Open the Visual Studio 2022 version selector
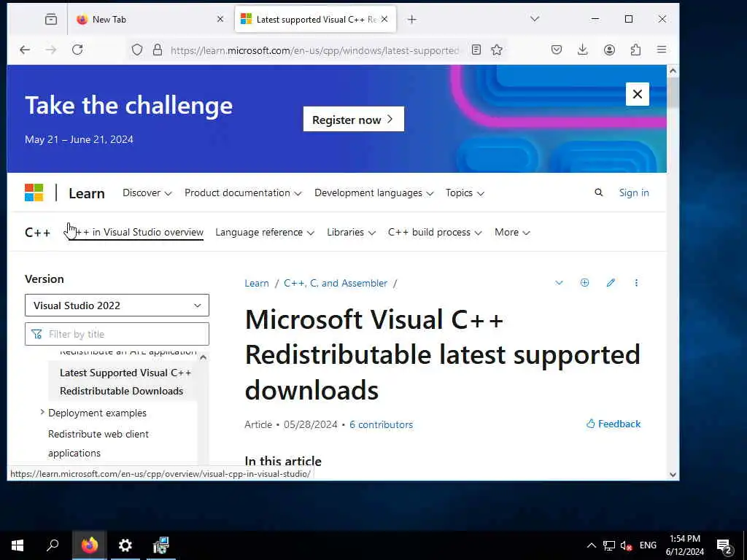 [117, 306]
